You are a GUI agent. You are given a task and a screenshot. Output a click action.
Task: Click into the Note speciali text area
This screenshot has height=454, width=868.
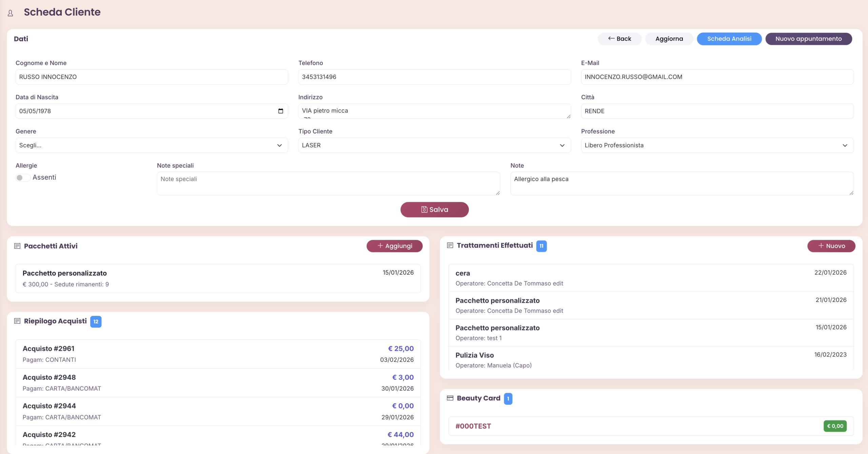tap(328, 184)
